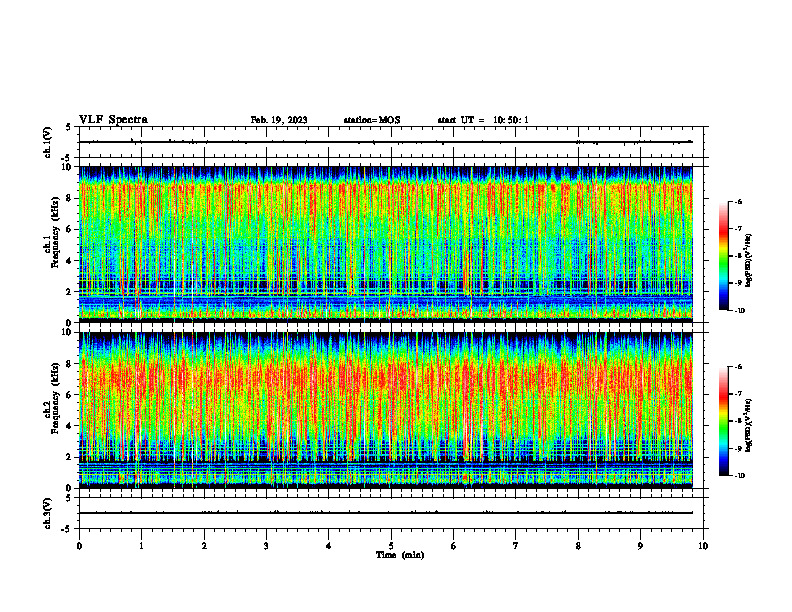
Task: Click the "-6" label on ch.2 colorbar
Action: click(x=738, y=367)
